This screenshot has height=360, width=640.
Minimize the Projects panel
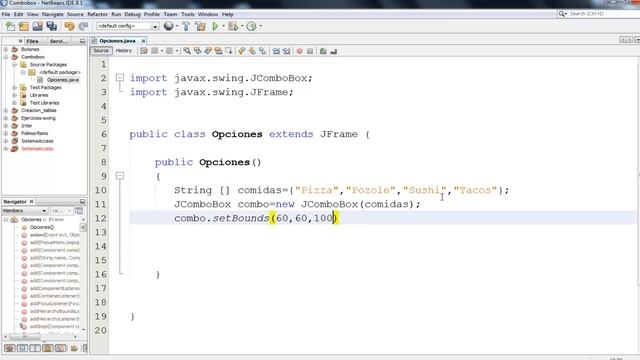(x=82, y=41)
